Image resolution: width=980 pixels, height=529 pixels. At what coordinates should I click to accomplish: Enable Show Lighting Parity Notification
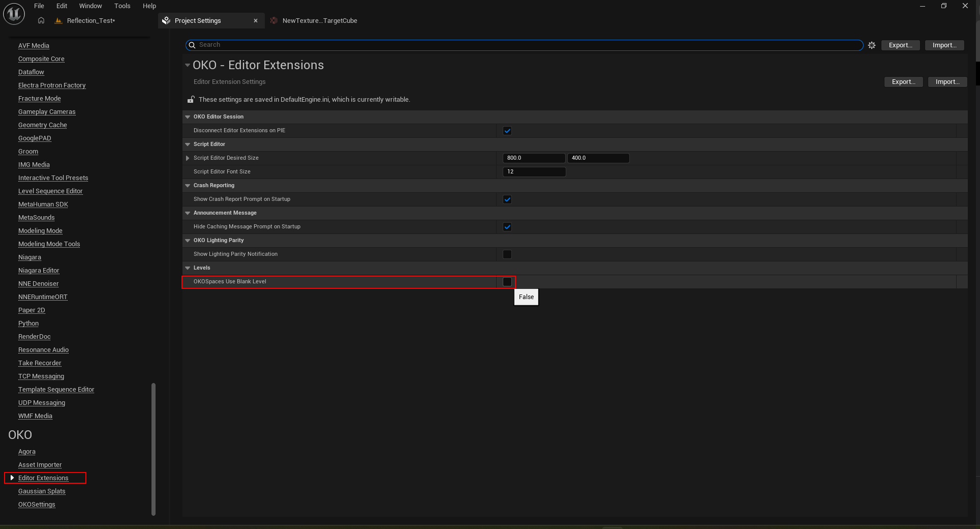pyautogui.click(x=507, y=254)
